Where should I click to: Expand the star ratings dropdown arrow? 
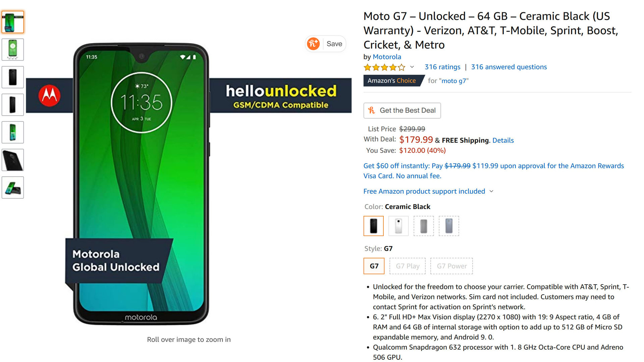click(x=412, y=67)
